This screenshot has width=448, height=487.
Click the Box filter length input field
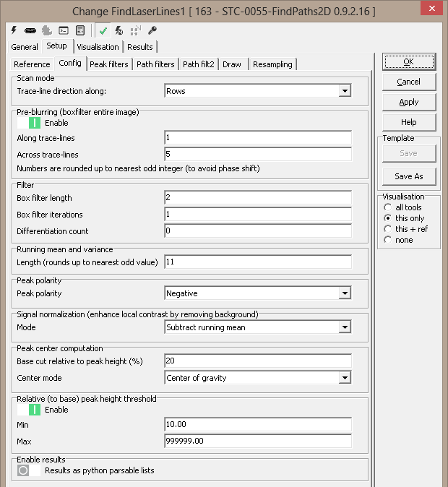257,198
